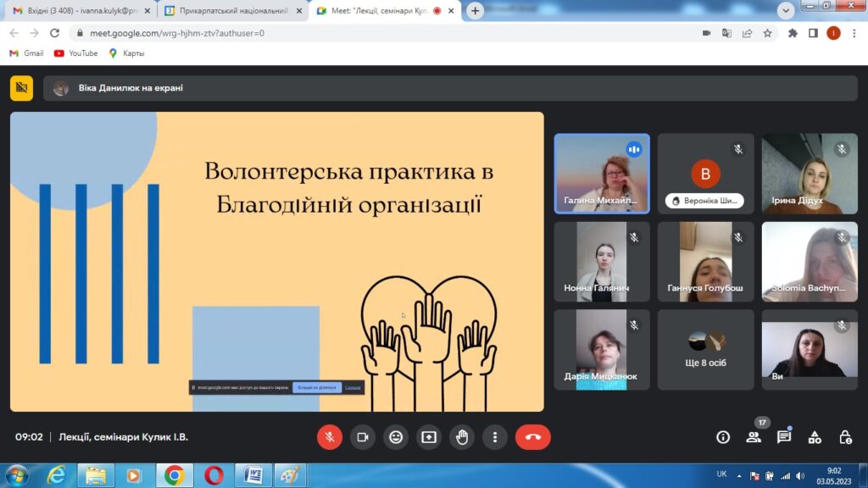Image resolution: width=868 pixels, height=488 pixels.
Task: Leave the call with red hang-up button
Action: coord(532,437)
